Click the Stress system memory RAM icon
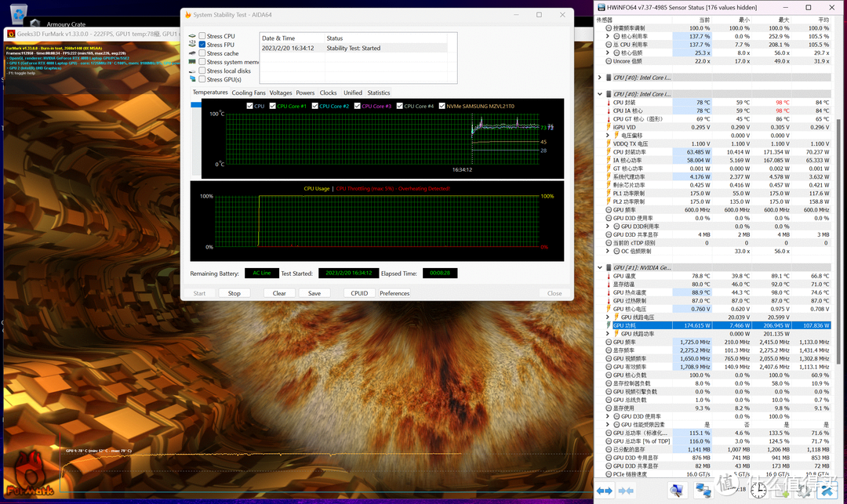 (192, 61)
